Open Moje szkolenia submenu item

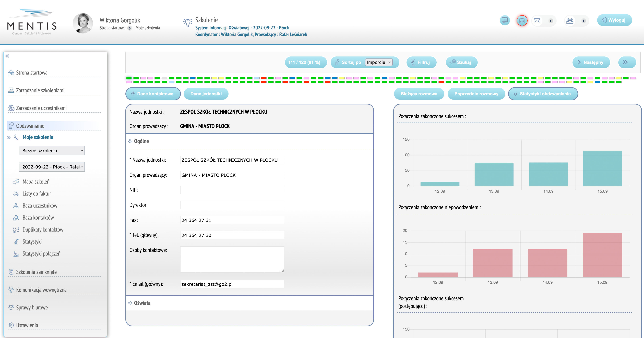click(x=38, y=137)
